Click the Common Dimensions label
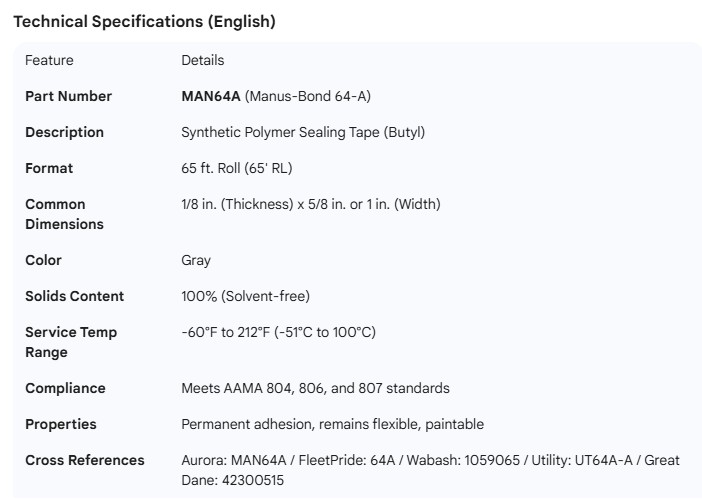 tap(64, 214)
